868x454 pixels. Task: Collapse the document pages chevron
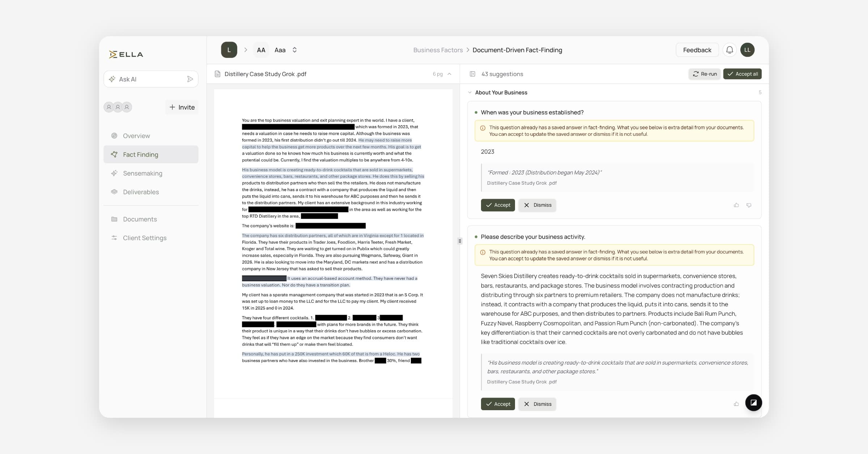[450, 74]
